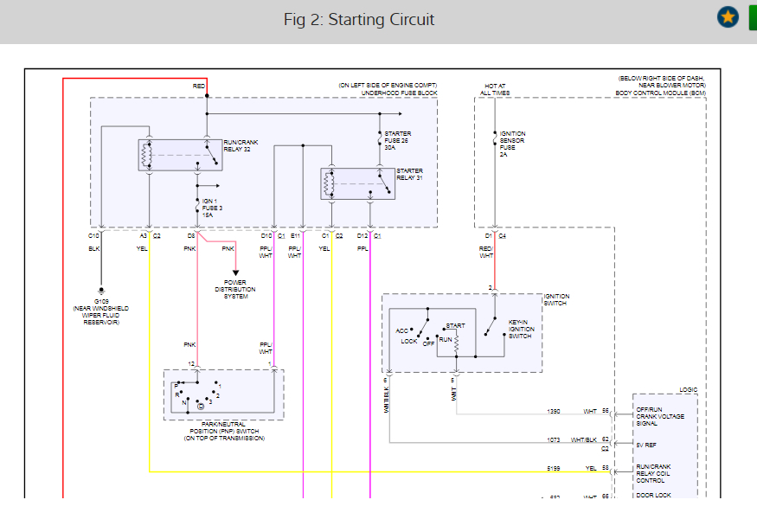This screenshot has height=532, width=757.
Task: Click "RUN/CRANK RELAY COIL CONTROL" text
Action: pyautogui.click(x=653, y=473)
